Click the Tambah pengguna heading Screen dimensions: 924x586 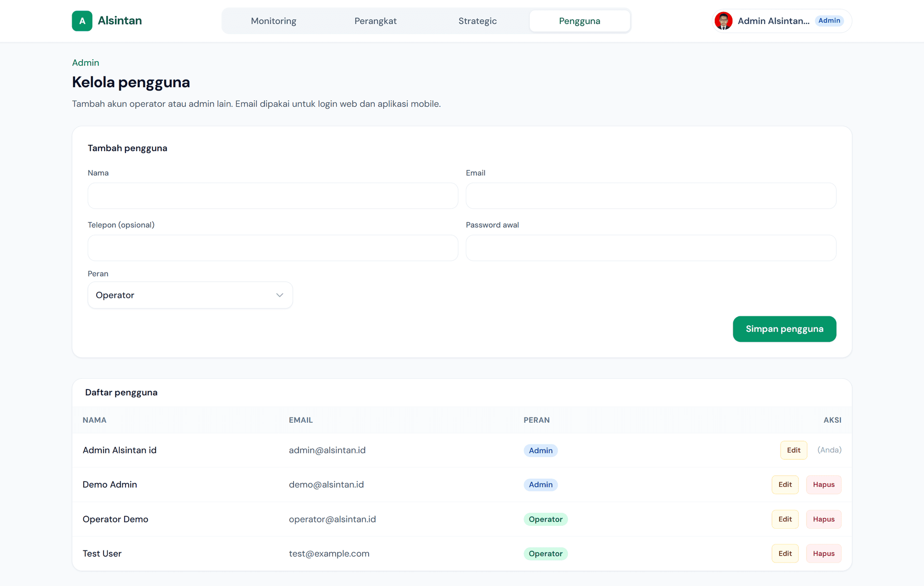point(128,148)
